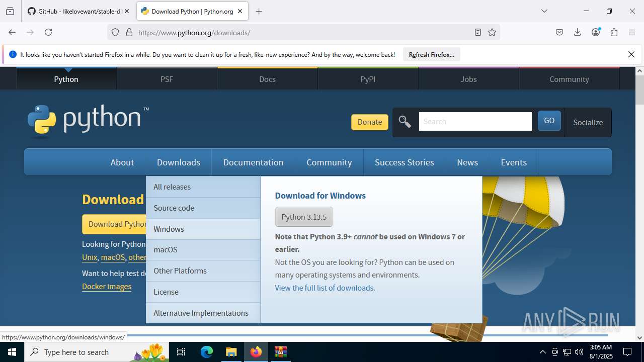
Task: Switch to the GitHub tab
Action: click(78, 11)
